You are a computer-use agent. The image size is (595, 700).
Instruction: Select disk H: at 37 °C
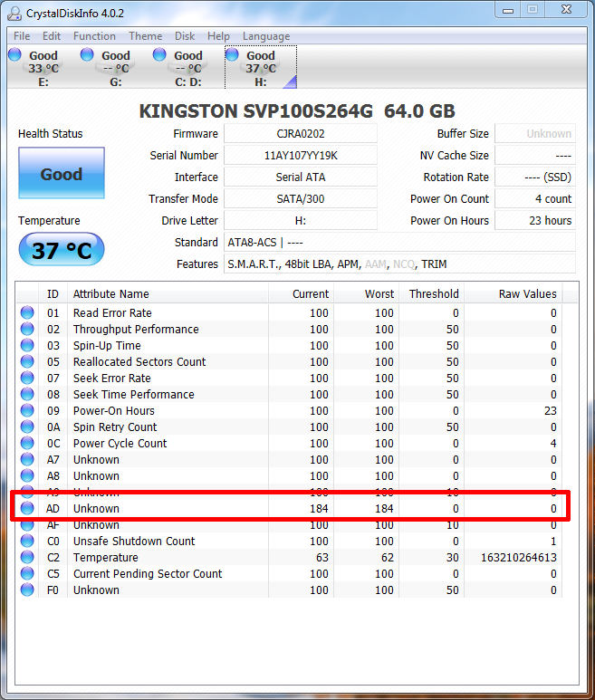261,67
